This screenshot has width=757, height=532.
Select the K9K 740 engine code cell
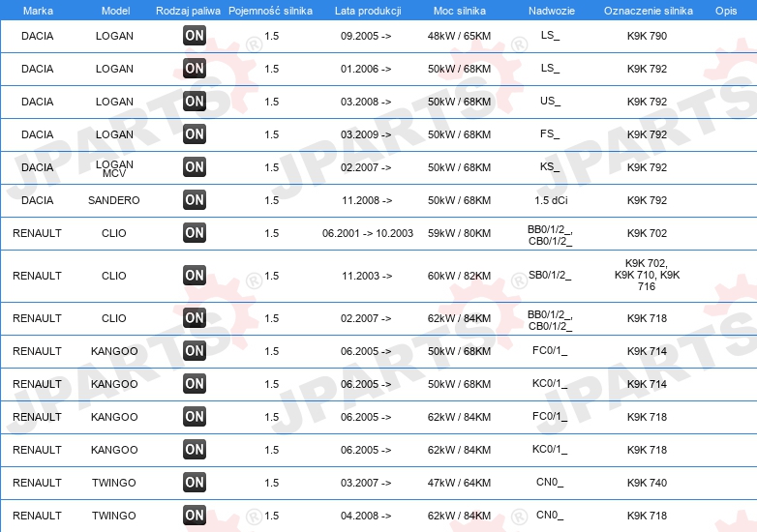pyautogui.click(x=647, y=483)
